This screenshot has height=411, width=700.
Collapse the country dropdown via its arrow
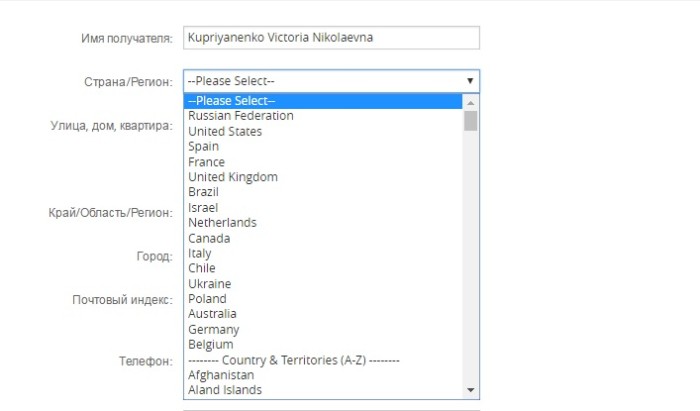click(x=469, y=81)
